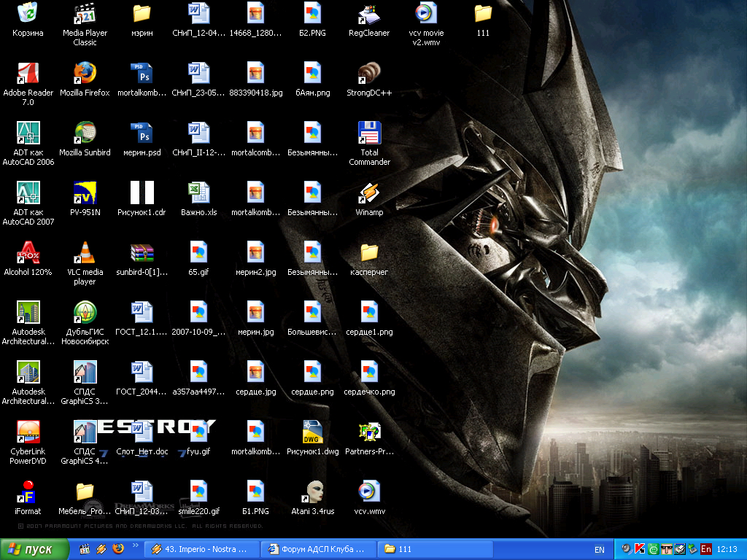
Task: Activate the 111 folder taskbar button
Action: click(436, 549)
